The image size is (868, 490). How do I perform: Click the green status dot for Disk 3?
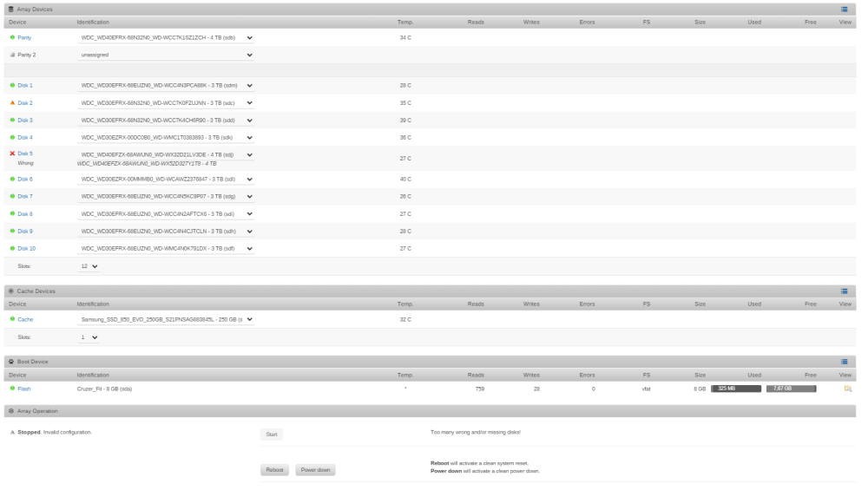pyautogui.click(x=12, y=120)
